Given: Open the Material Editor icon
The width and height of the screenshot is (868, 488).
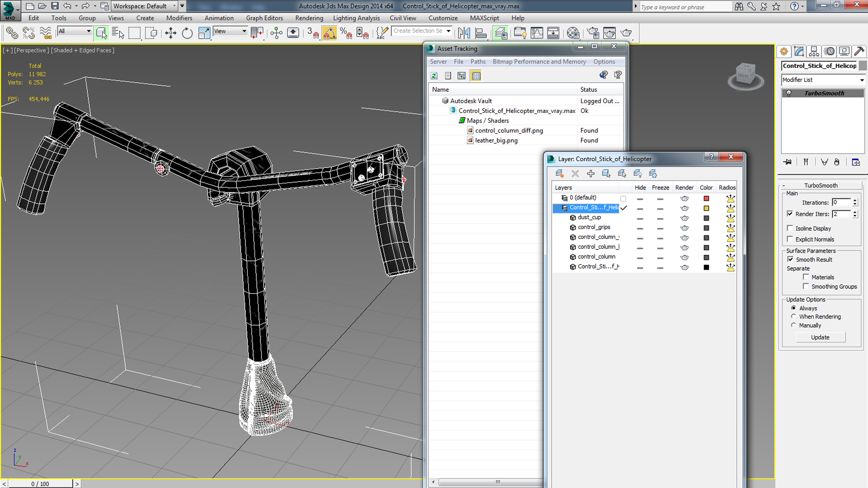Looking at the screenshot, I should pos(573,33).
